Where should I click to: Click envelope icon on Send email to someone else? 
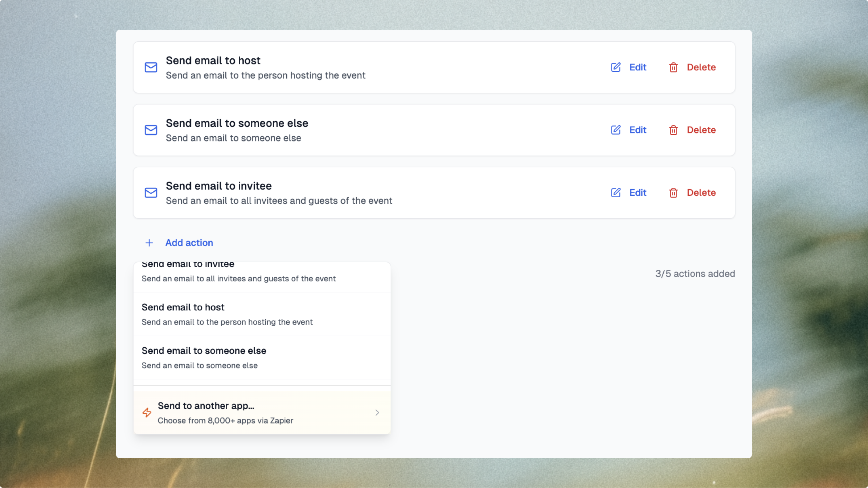[x=151, y=130]
